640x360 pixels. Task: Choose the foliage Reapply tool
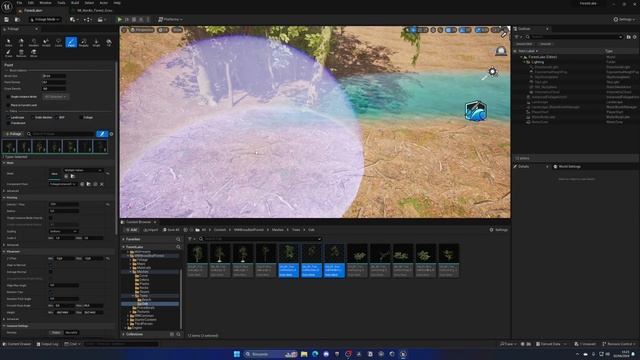click(x=84, y=42)
